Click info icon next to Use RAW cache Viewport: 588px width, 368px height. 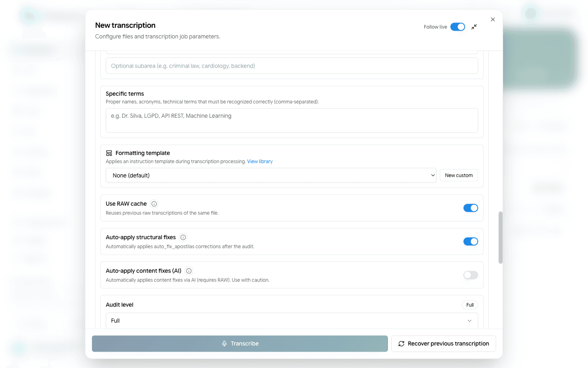pos(154,204)
